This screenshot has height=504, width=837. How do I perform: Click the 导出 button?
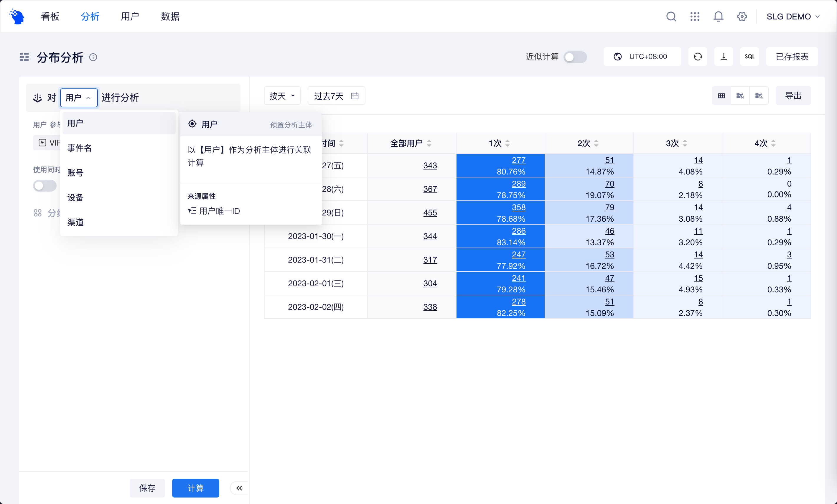tap(793, 96)
